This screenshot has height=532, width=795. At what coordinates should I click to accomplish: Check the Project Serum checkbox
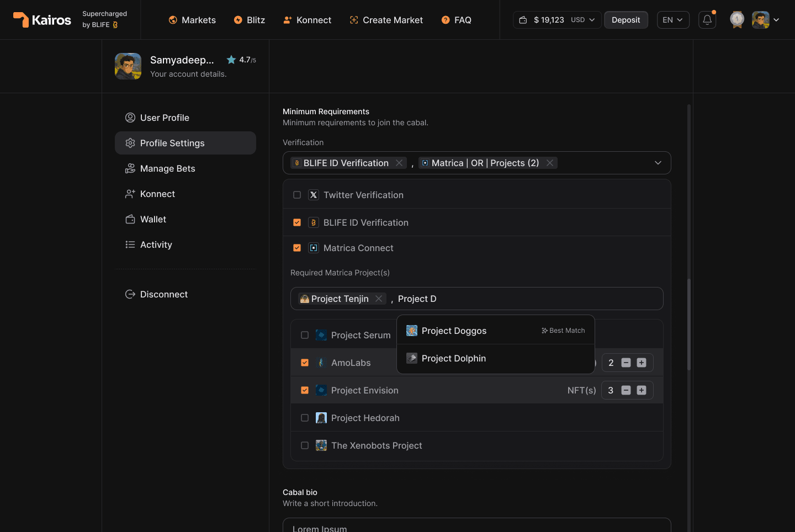pyautogui.click(x=305, y=335)
